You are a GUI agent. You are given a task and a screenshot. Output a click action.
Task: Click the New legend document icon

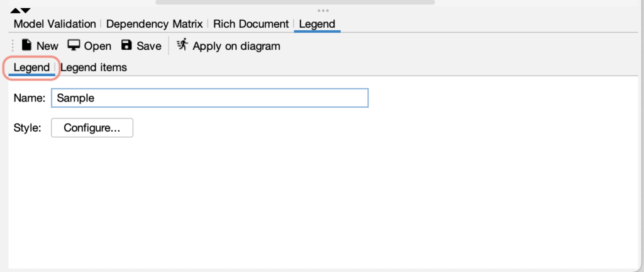click(x=27, y=45)
